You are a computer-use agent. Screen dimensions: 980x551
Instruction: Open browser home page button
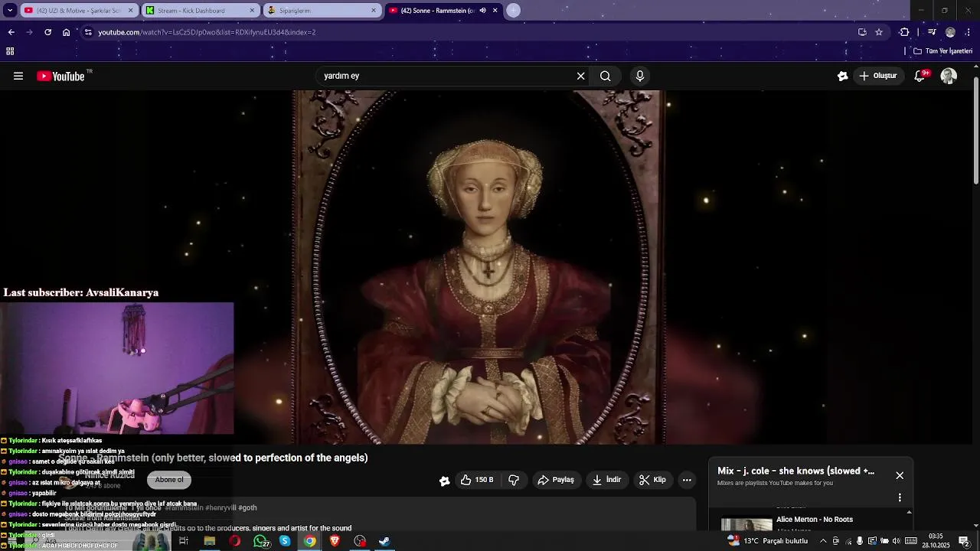pyautogui.click(x=66, y=32)
